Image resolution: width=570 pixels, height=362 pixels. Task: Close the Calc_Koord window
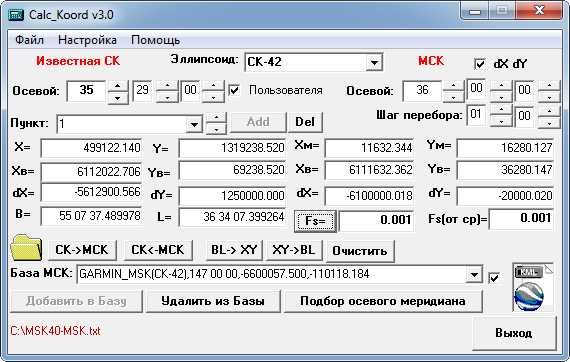pyautogui.click(x=539, y=11)
